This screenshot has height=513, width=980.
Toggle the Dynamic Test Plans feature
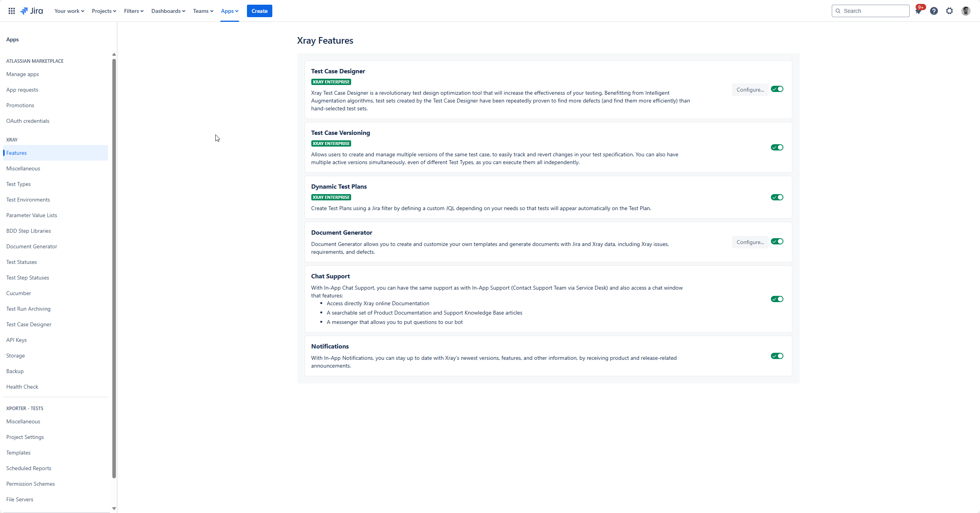pos(777,197)
